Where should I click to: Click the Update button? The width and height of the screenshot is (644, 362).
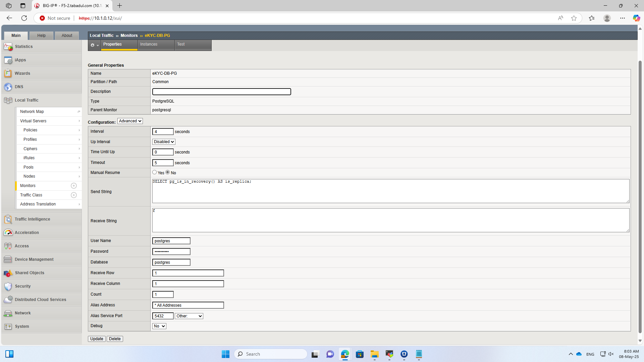(x=97, y=339)
